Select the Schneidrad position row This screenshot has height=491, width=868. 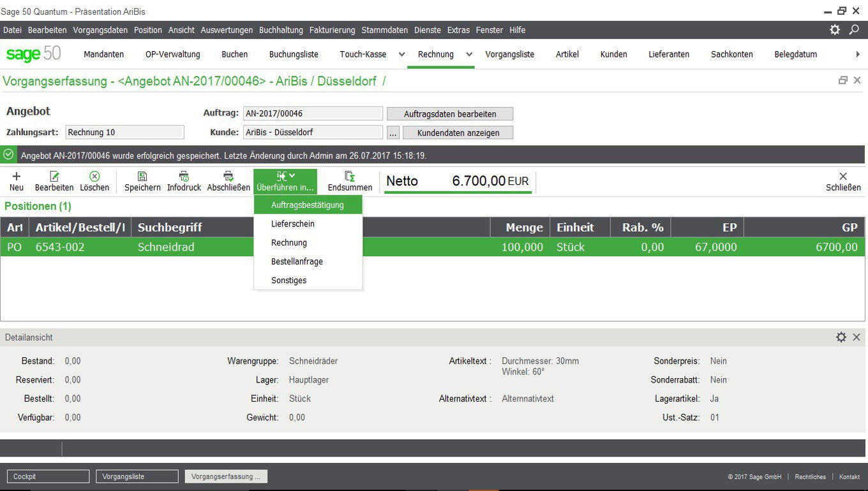[x=433, y=247]
